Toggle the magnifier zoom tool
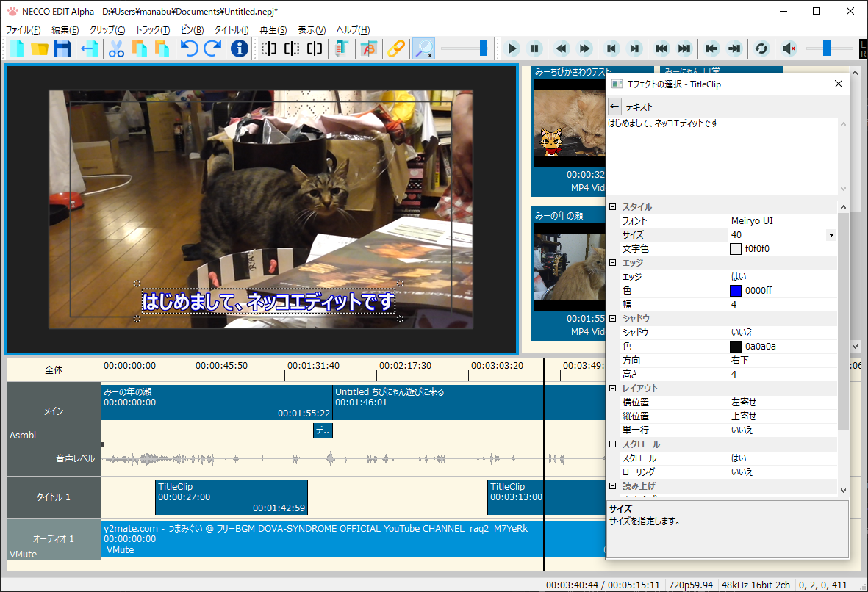This screenshot has height=592, width=868. (424, 48)
